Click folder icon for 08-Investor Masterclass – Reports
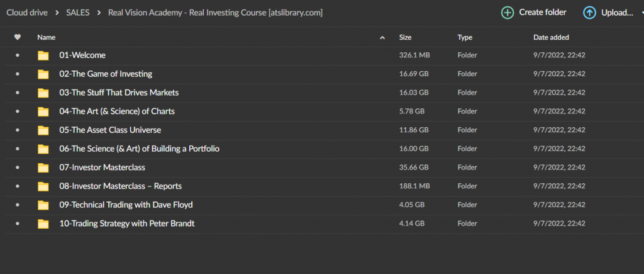 click(x=43, y=187)
